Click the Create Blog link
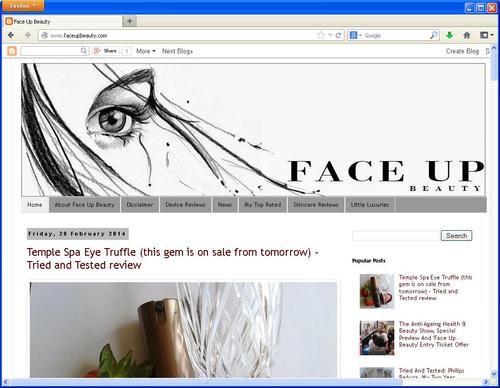 pos(462,51)
